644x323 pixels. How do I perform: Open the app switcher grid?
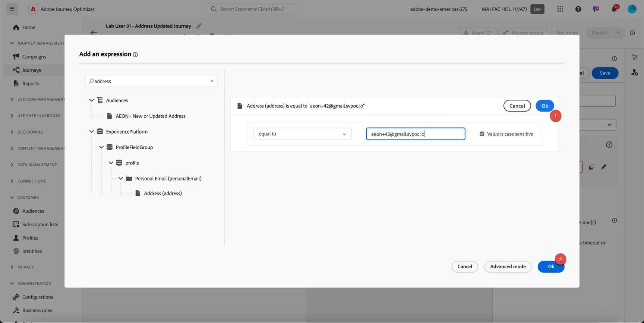560,9
